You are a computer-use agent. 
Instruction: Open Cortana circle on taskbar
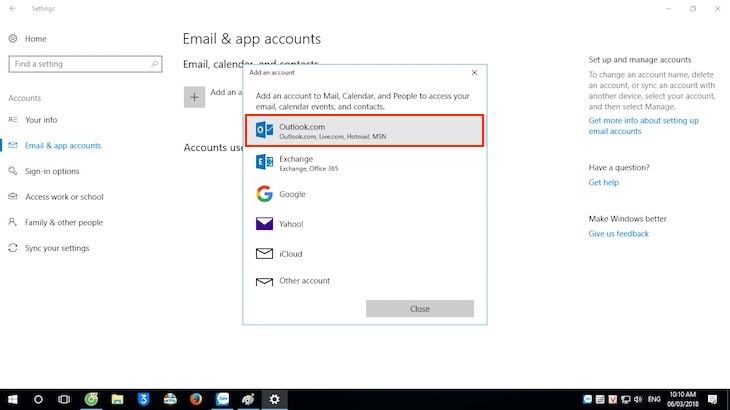38,399
